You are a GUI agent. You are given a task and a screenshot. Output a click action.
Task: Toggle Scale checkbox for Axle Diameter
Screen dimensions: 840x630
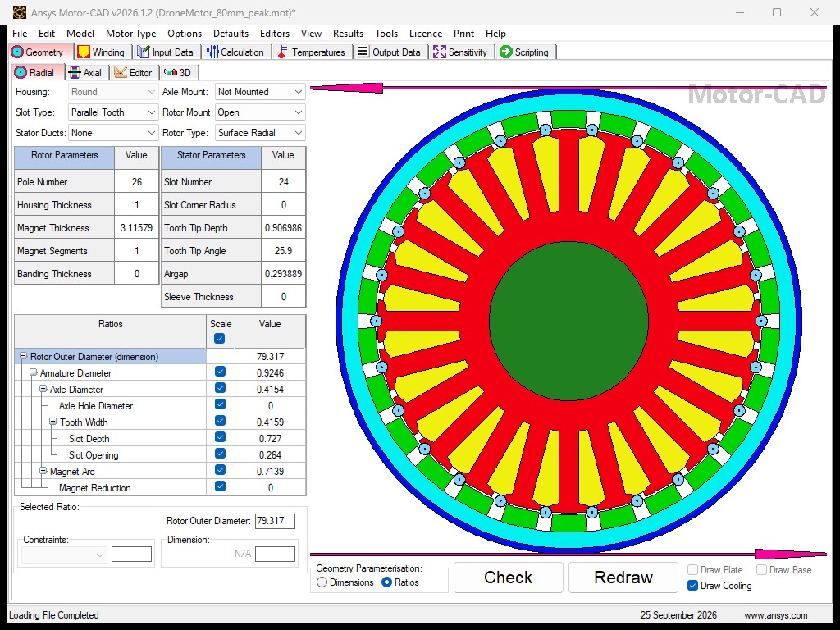click(x=220, y=388)
